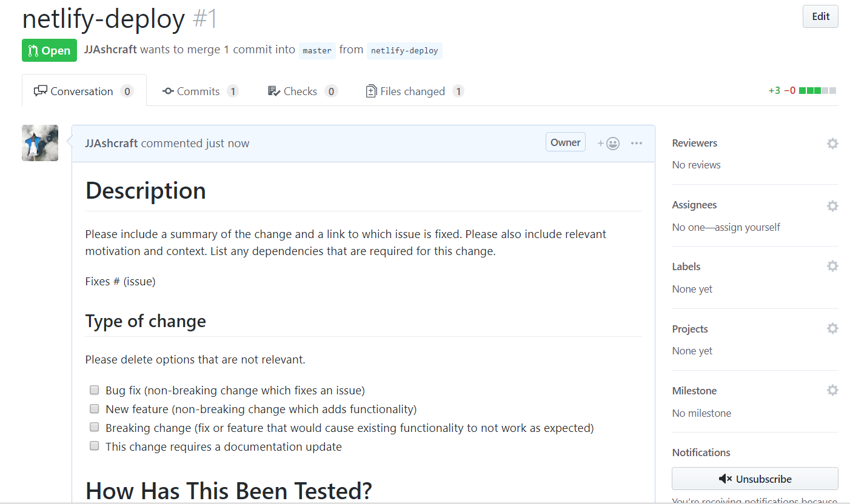Check the New feature checkbox
Screen dimensions: 850x504
pos(95,408)
